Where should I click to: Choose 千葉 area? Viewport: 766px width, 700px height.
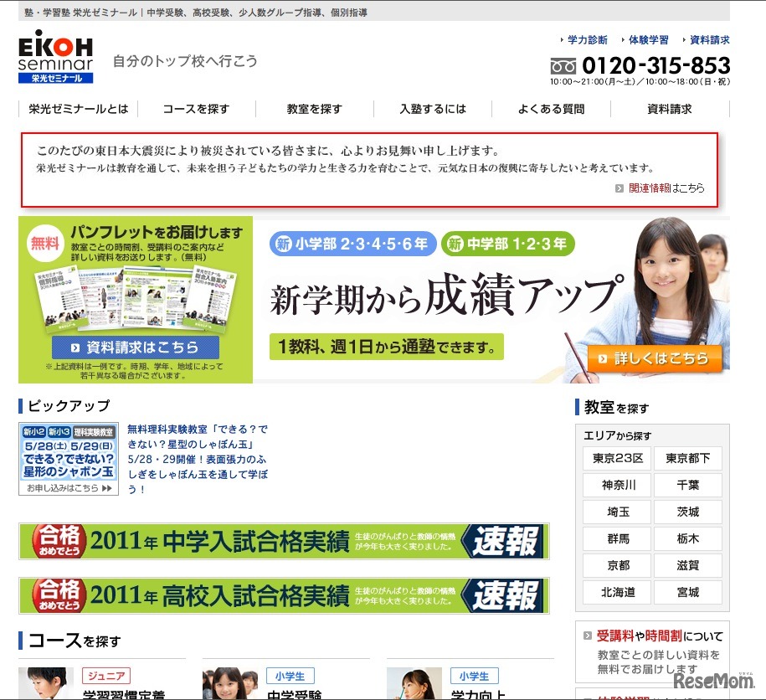[688, 485]
